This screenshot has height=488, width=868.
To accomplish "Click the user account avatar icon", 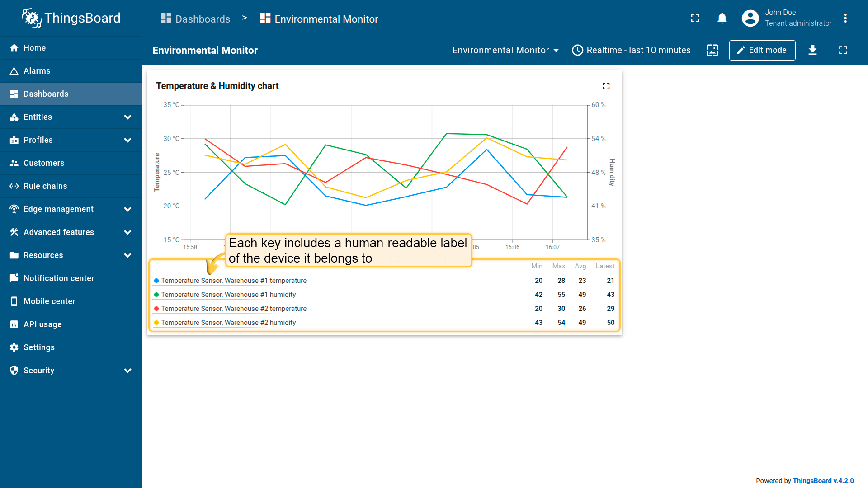I will click(750, 19).
